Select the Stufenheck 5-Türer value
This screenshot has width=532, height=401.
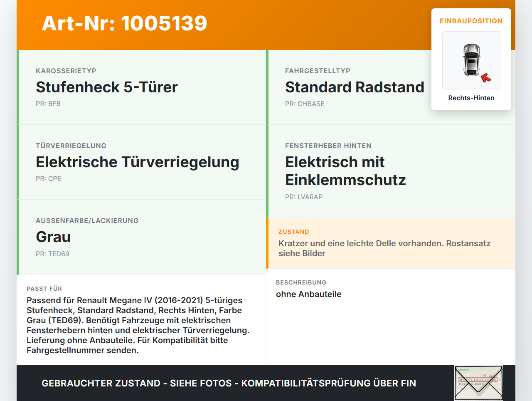click(x=107, y=87)
